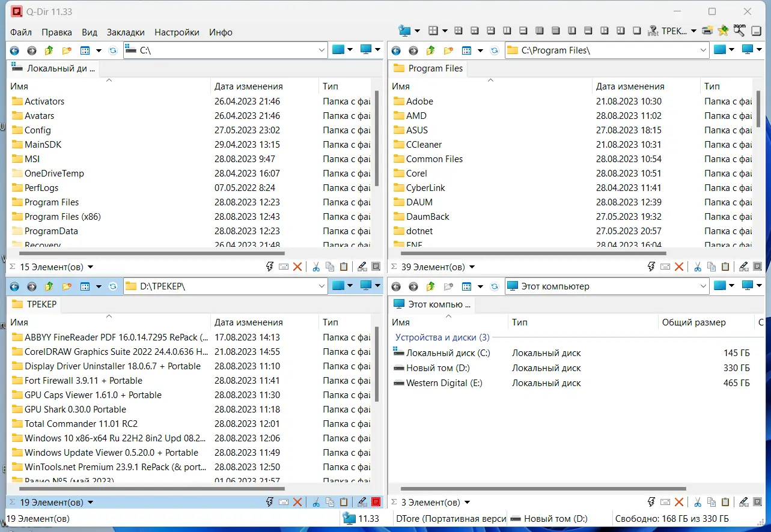This screenshot has width=771, height=532.
Task: Select the Локальный ди... tab
Action: 53,68
